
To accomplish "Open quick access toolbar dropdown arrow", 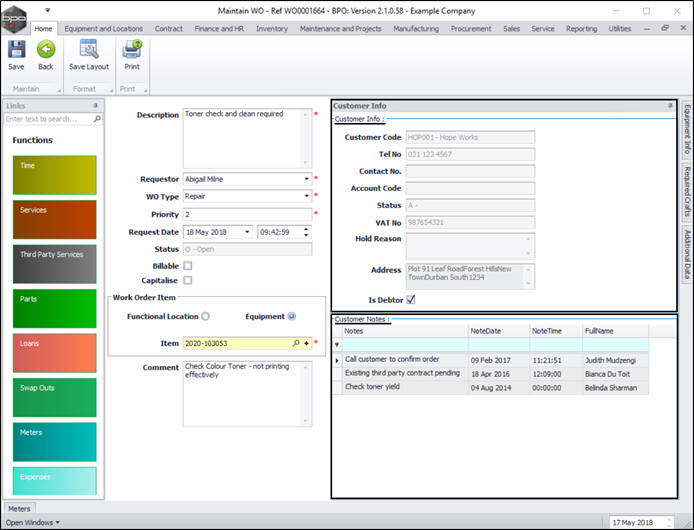I will 48,10.
